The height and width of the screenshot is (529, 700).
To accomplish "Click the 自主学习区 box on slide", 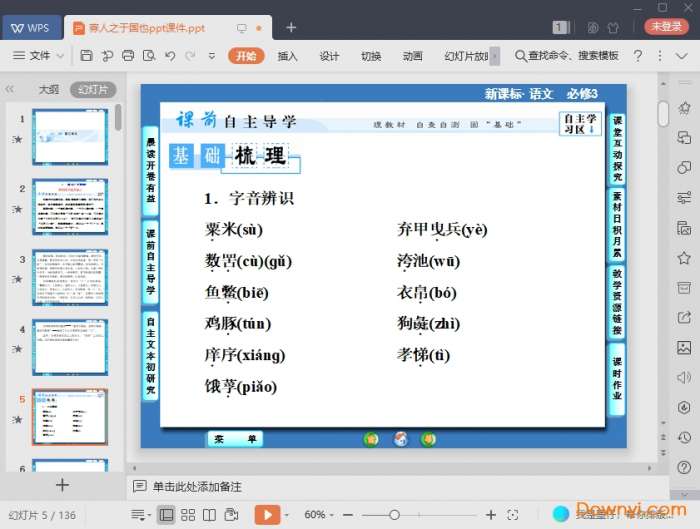I will click(x=580, y=124).
